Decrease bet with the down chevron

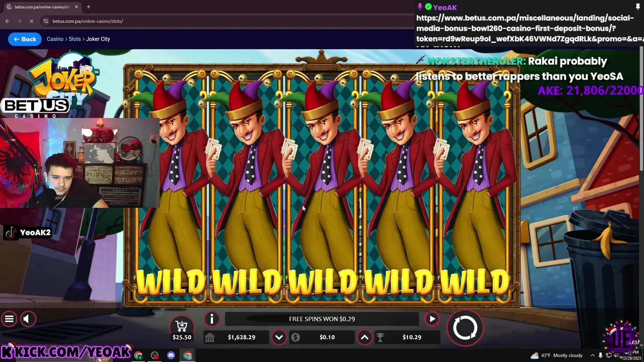(279, 337)
